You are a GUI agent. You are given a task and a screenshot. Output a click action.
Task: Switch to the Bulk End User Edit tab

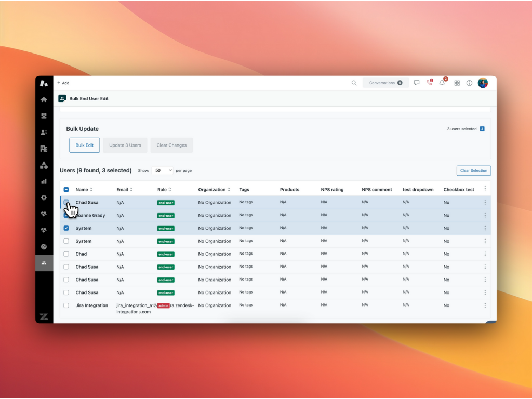point(89,98)
